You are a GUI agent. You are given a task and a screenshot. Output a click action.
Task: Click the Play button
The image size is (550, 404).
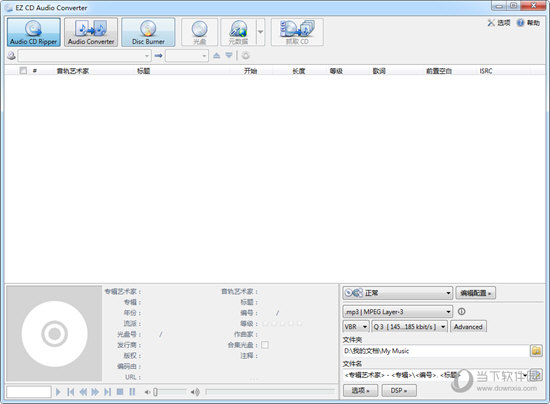pyautogui.click(x=58, y=392)
